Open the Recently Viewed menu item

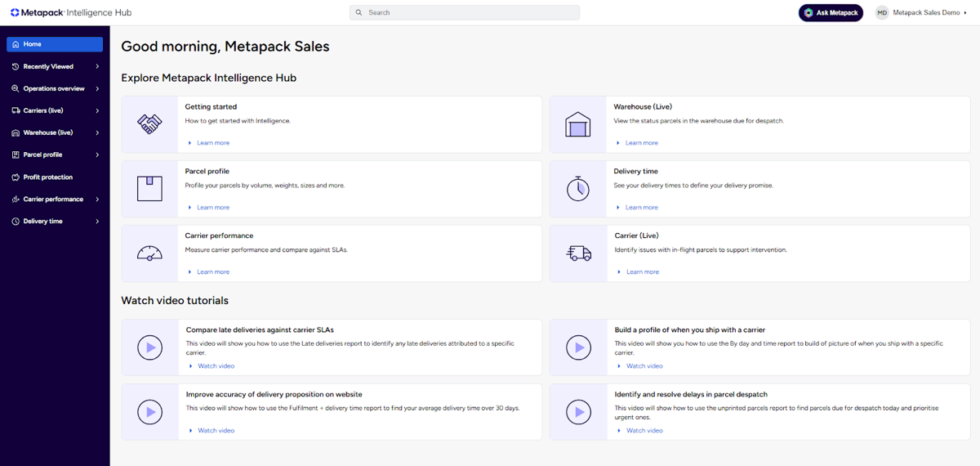click(55, 66)
